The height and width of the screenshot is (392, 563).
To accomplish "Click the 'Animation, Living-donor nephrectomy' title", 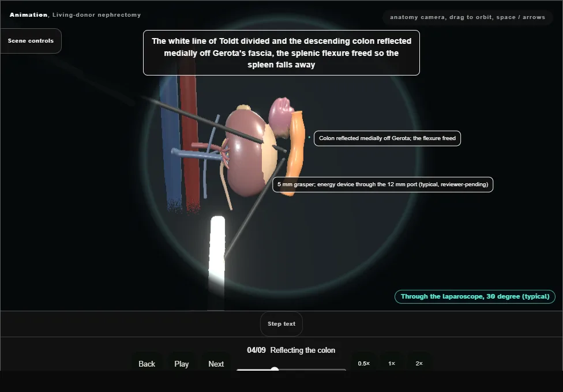I will (x=75, y=15).
